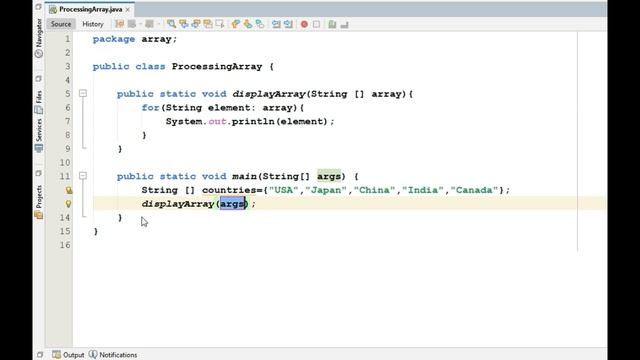Click line number 16 in gutter

point(65,245)
